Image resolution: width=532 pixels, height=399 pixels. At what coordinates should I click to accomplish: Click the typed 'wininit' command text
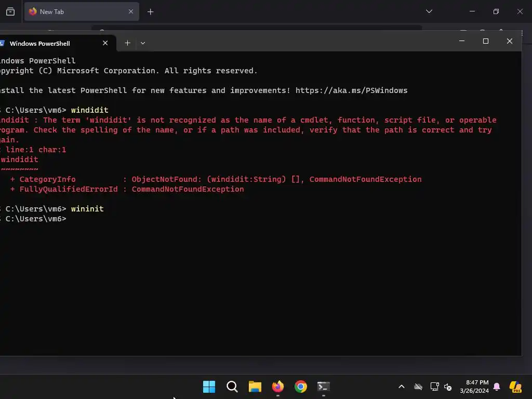(x=87, y=209)
